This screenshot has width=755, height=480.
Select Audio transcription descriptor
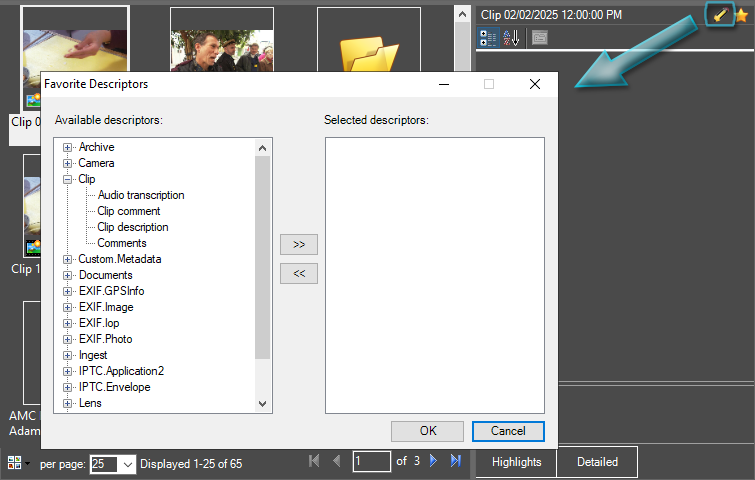point(141,195)
